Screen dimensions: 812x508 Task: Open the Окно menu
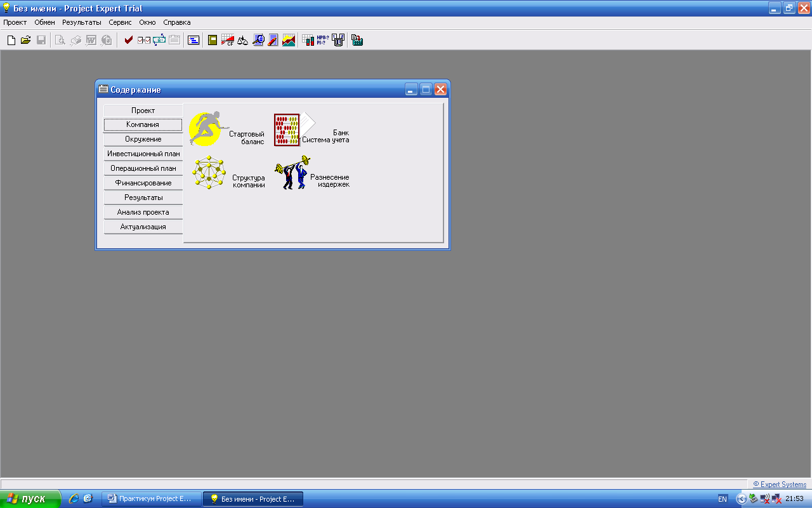147,22
